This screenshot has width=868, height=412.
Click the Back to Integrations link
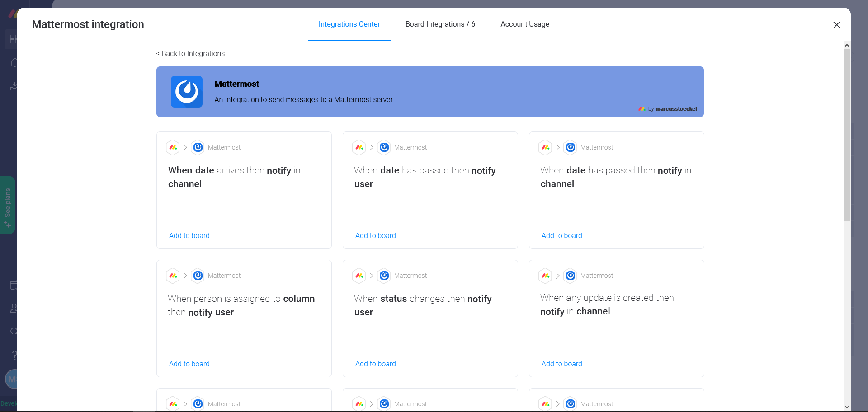point(190,53)
